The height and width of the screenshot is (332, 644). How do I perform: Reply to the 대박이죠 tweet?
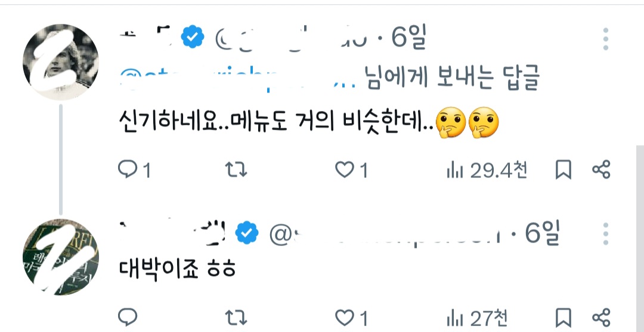(x=128, y=316)
